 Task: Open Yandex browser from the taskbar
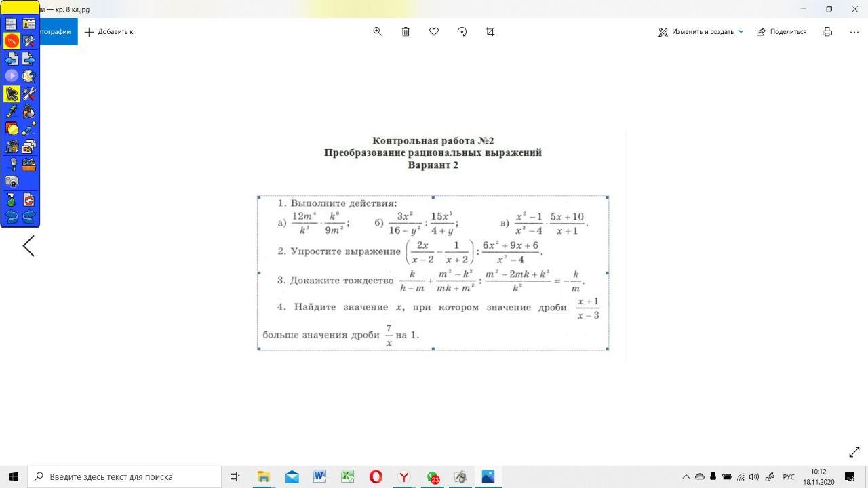(403, 476)
